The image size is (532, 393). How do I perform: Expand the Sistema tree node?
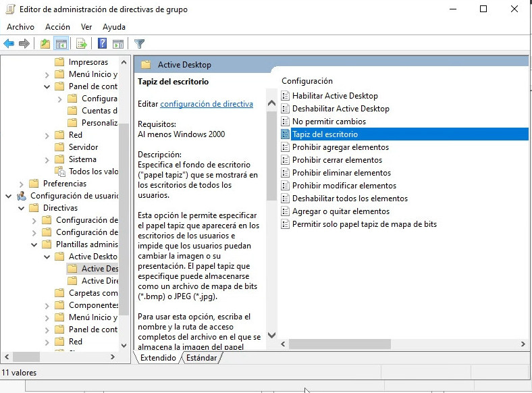[47, 159]
